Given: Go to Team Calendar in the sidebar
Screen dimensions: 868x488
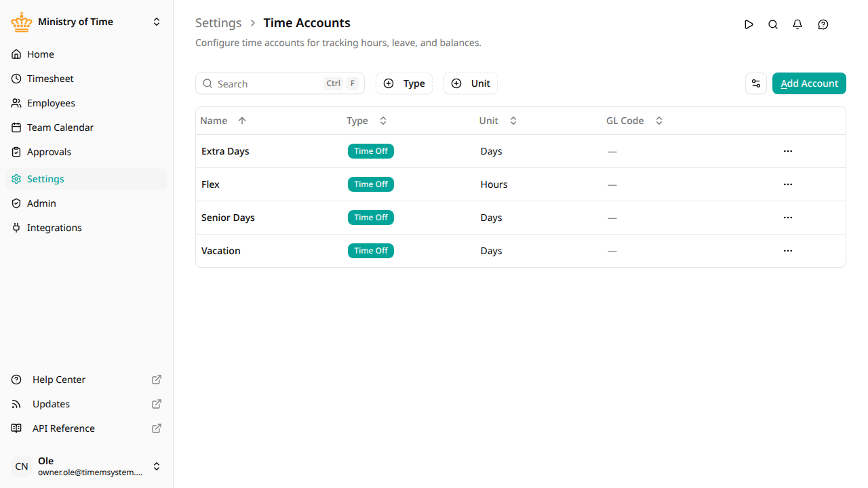Looking at the screenshot, I should [x=86, y=127].
